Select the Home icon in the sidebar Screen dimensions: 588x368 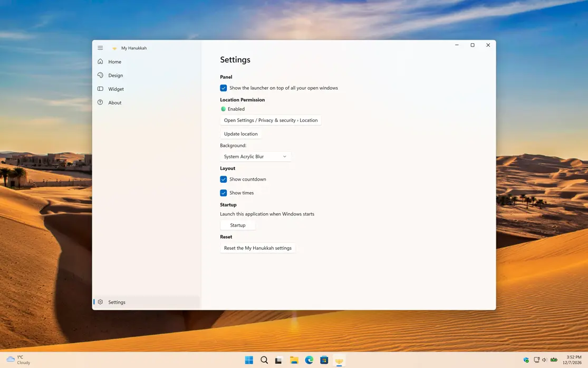click(100, 62)
